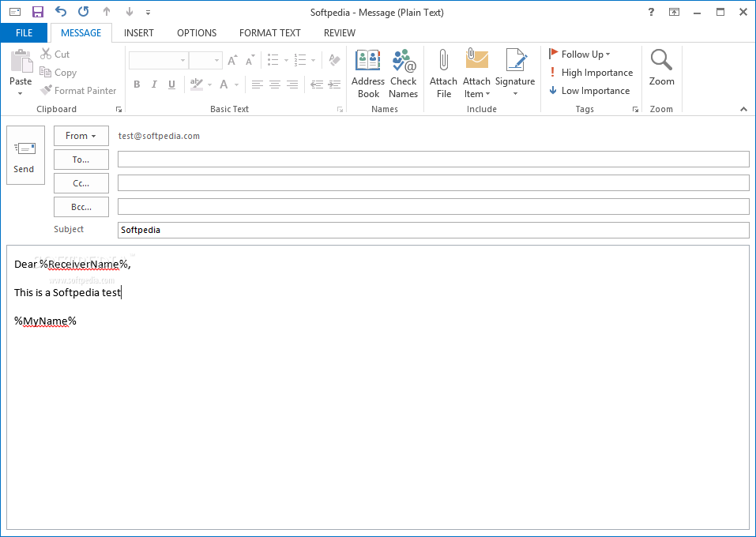Screen dimensions: 756x537
Task: Click the Paste clipboard icon
Action: [21, 62]
